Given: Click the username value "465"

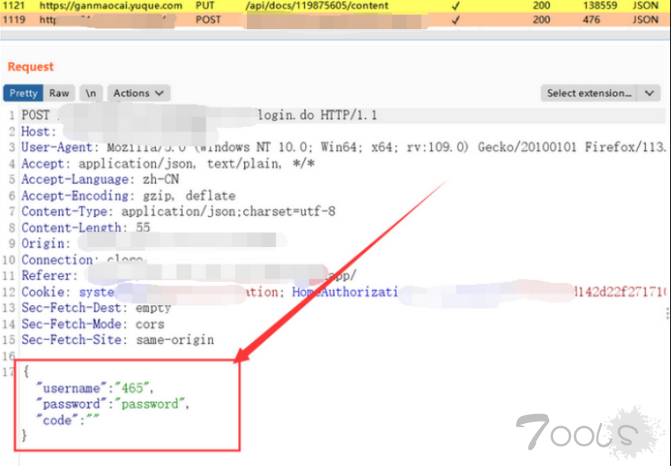Looking at the screenshot, I should [132, 388].
